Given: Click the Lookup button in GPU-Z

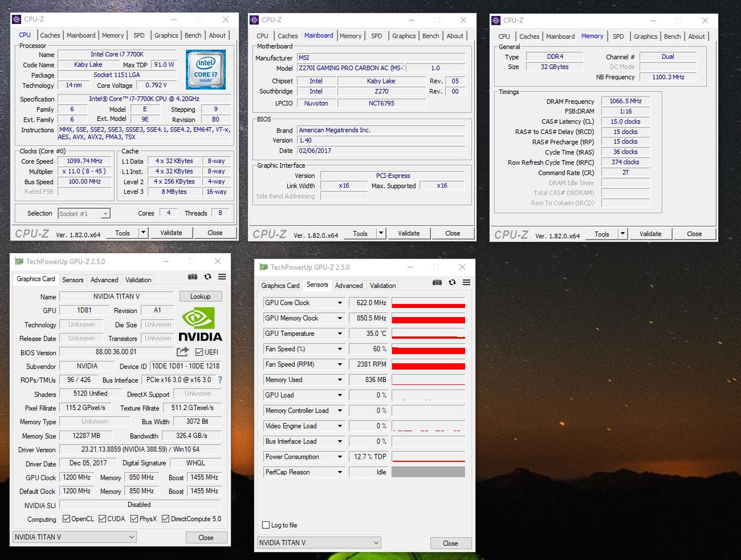Looking at the screenshot, I should [200, 296].
